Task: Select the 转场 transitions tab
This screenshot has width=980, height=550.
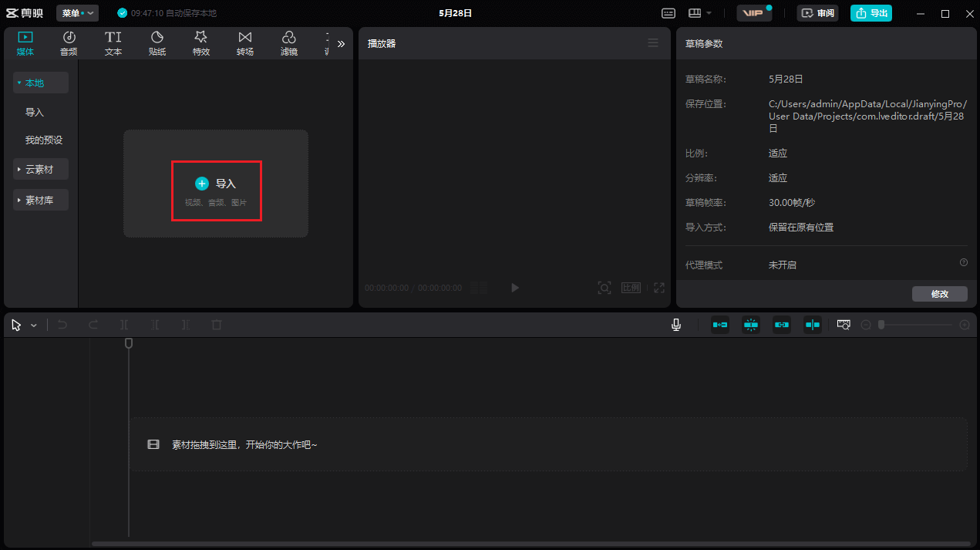Action: click(x=245, y=42)
